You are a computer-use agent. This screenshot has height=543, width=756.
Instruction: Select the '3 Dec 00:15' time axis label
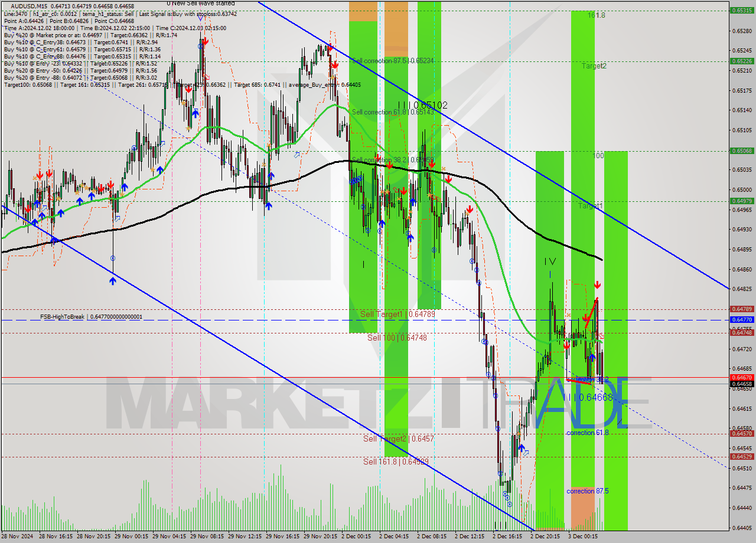[x=583, y=537]
